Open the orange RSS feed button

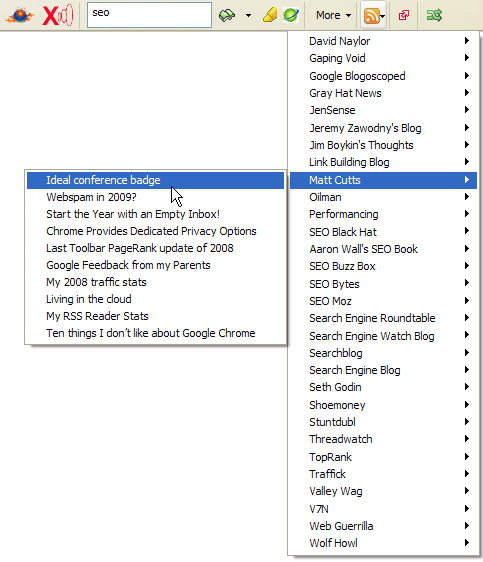coord(374,16)
